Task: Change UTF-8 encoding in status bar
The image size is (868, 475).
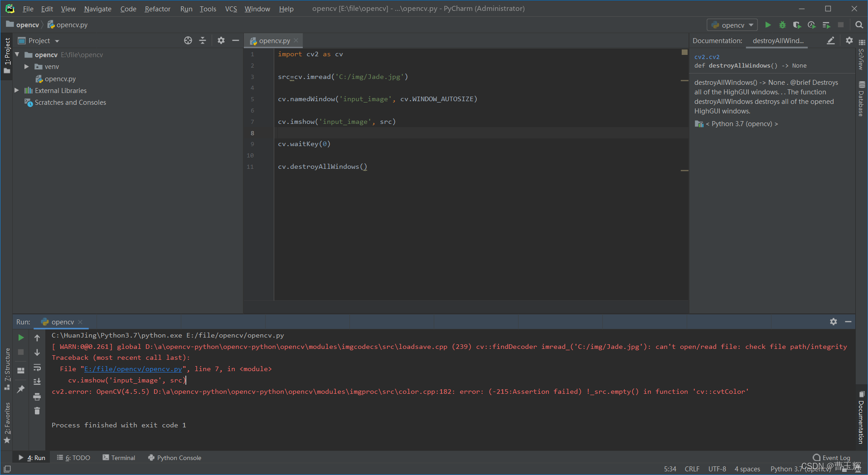Action: [x=717, y=469]
